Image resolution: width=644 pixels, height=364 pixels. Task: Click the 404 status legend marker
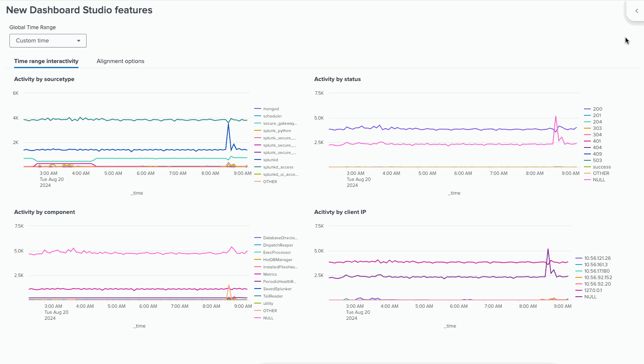[587, 147]
